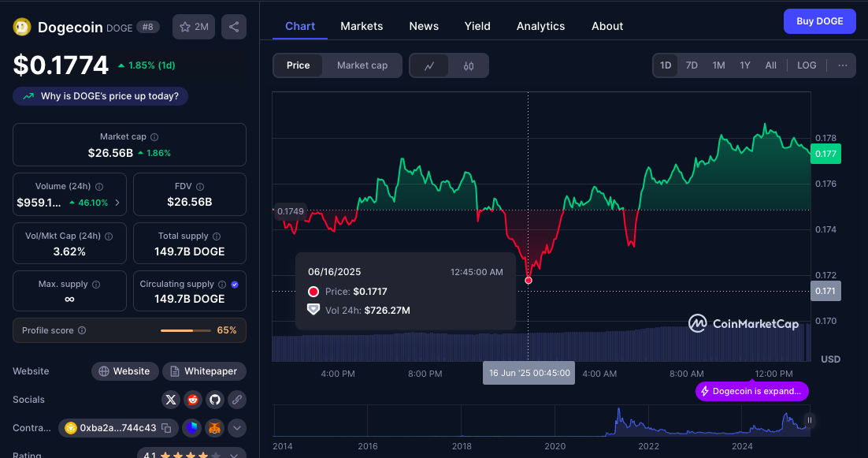Click the 65% profile score value

pyautogui.click(x=226, y=330)
